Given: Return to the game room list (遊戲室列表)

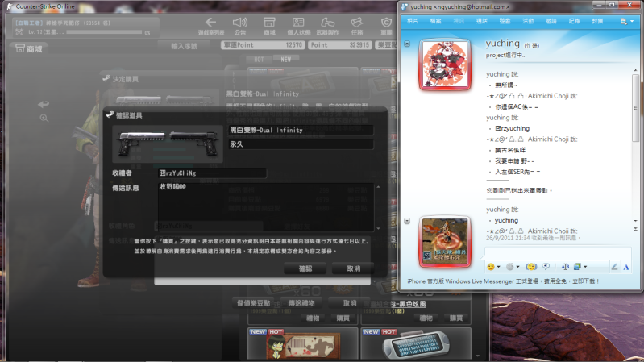Looking at the screenshot, I should 210,26.
